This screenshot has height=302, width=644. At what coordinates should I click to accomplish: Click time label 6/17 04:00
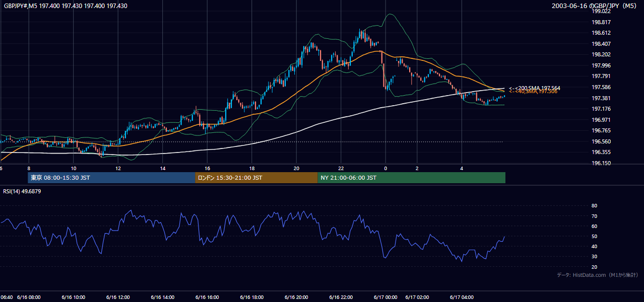tap(462, 297)
